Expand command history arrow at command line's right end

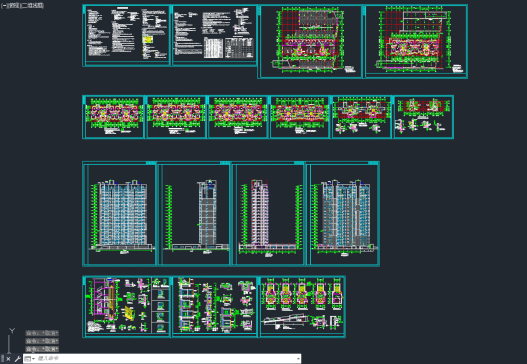pyautogui.click(x=298, y=359)
